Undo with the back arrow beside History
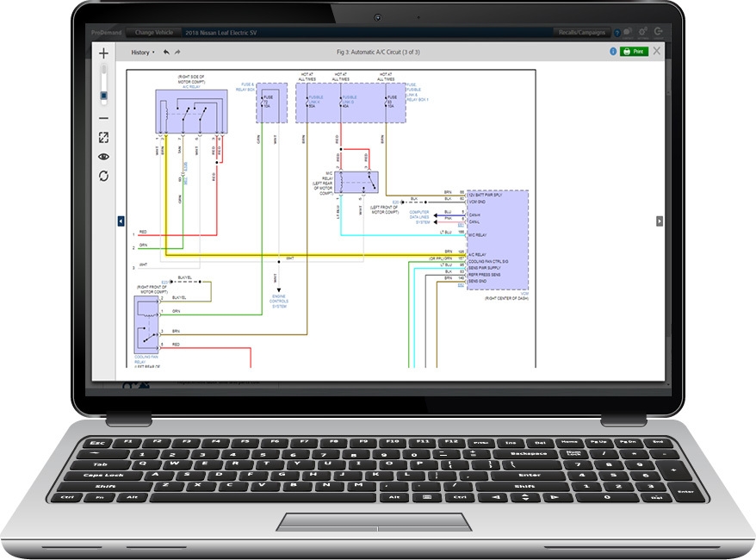The height and width of the screenshot is (560, 756). click(x=167, y=52)
